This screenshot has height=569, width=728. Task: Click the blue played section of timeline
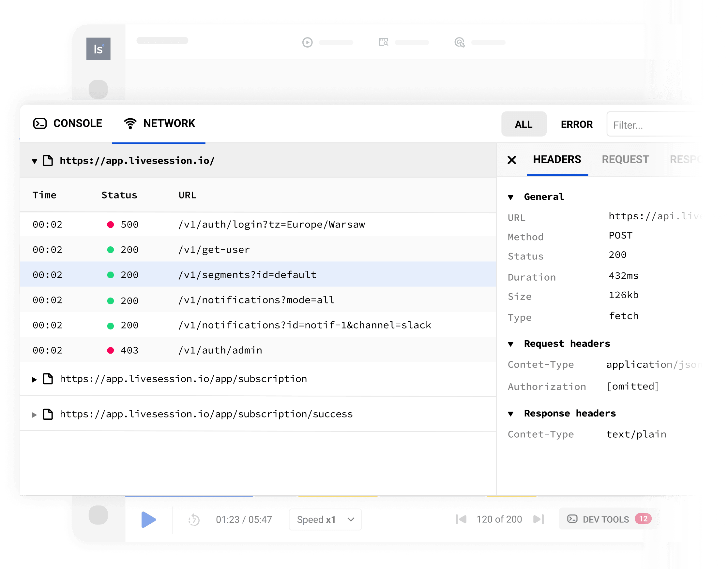pos(189,496)
